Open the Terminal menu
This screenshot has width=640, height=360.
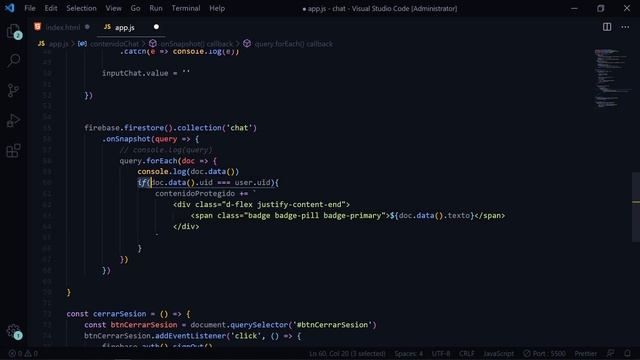click(x=186, y=8)
